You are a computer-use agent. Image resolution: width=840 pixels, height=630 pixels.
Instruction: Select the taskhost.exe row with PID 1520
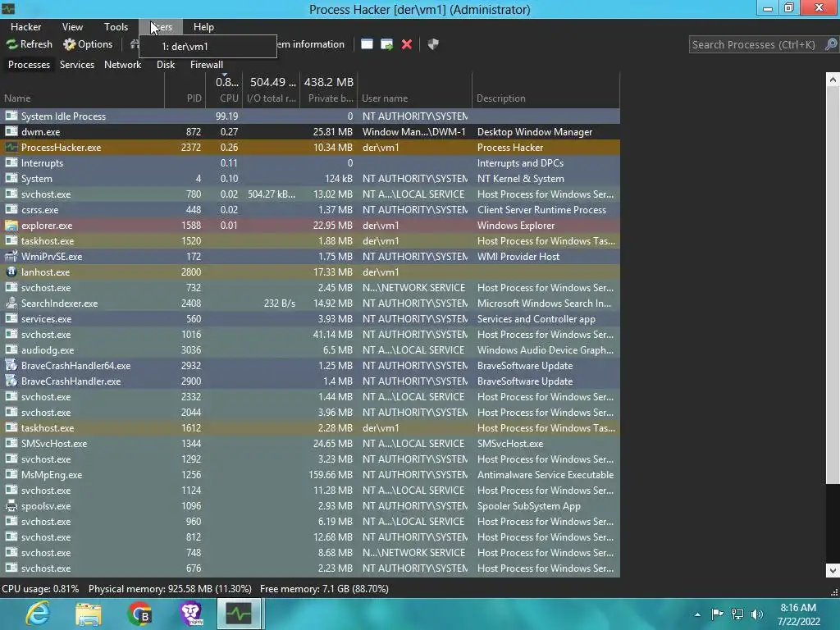pos(309,241)
